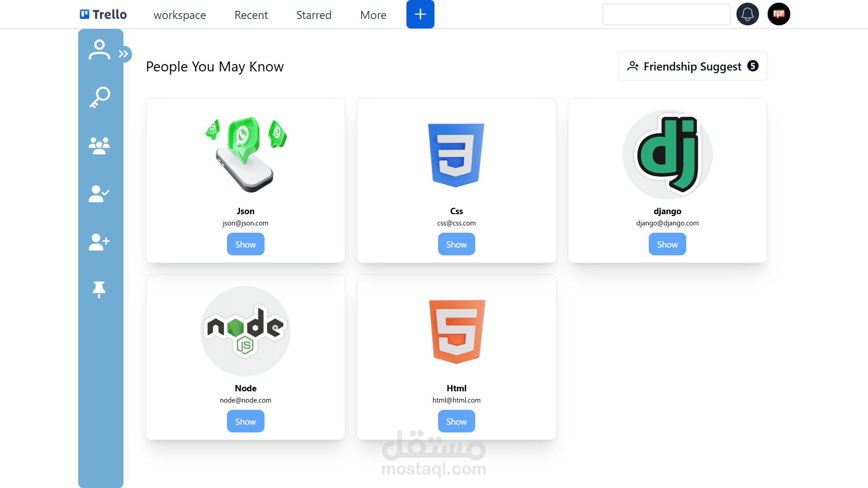Viewport: 868px width, 488px height.
Task: Open the workspace menu
Action: (179, 15)
